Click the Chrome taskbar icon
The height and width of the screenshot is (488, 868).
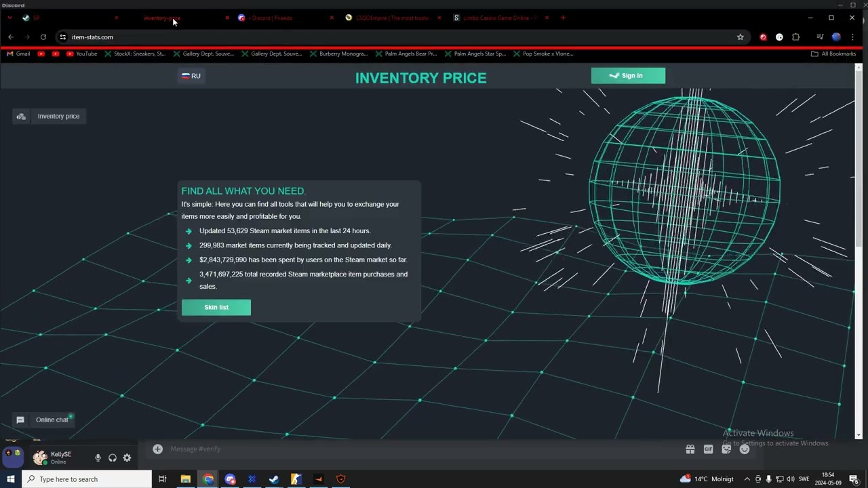208,479
